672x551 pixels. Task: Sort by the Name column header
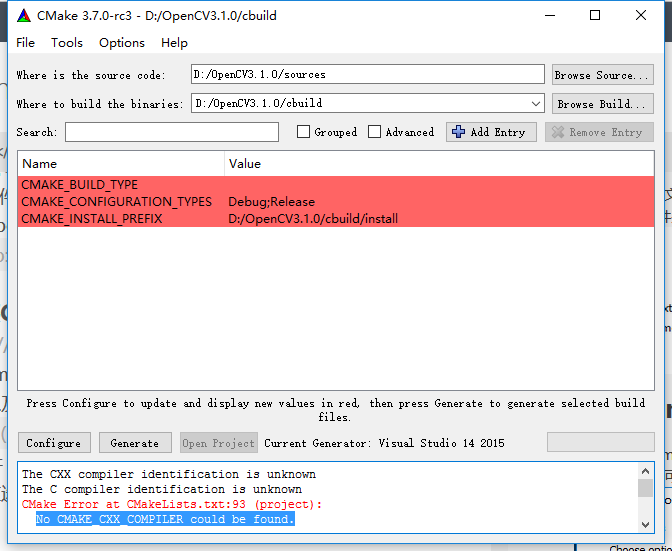point(121,164)
